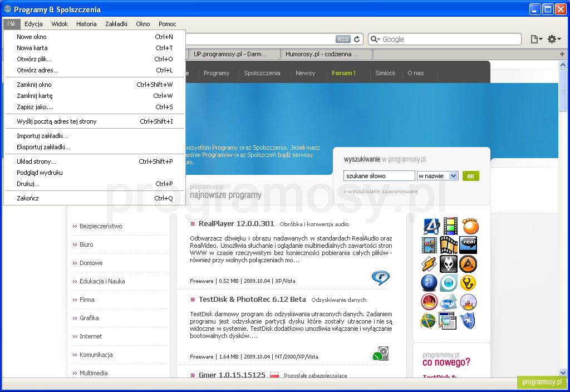570x392 pixels.
Task: Click the windows with magnifier icon
Action: (448, 321)
